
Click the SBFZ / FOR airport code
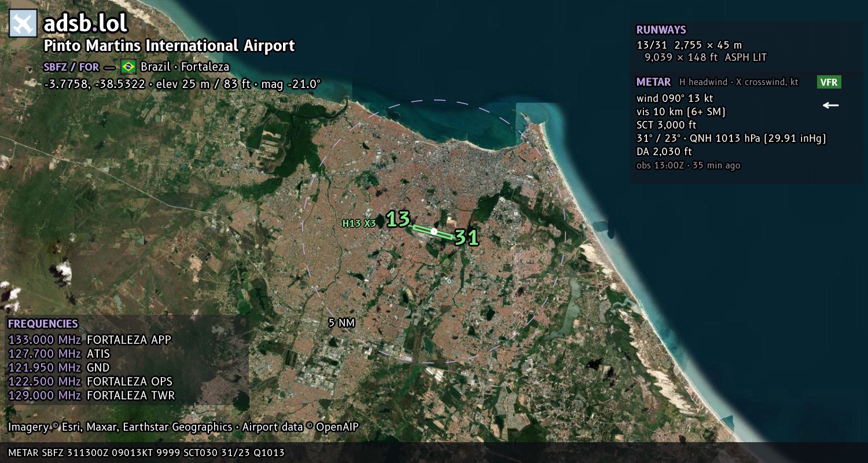click(71, 67)
